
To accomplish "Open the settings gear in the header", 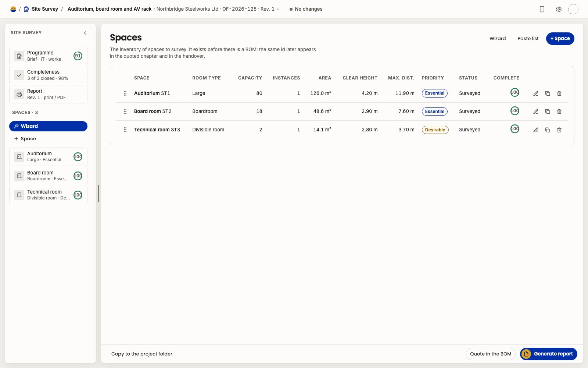I will pos(559,9).
